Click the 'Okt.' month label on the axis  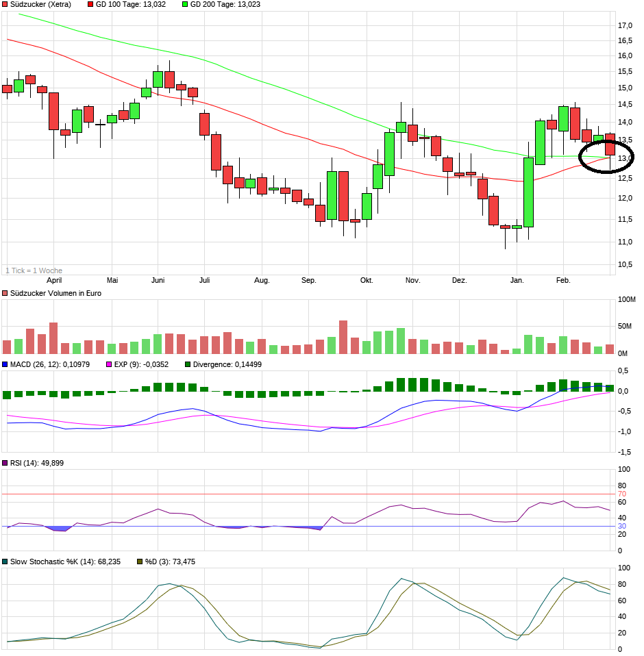(367, 280)
